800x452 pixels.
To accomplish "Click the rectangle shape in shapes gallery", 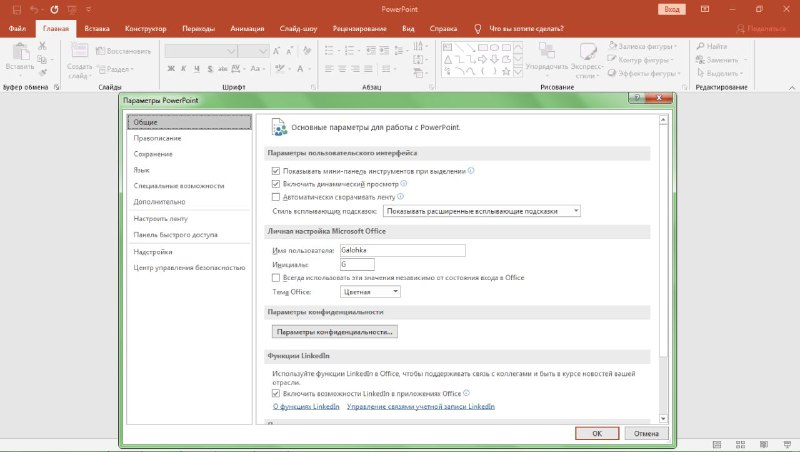I will (483, 47).
